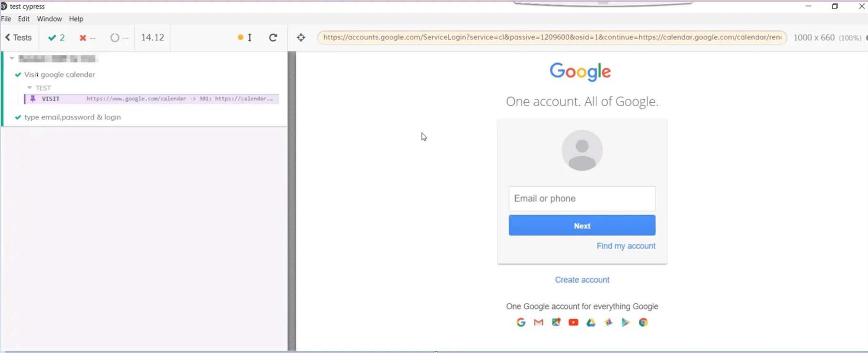Click the Selector Playground crosshair icon
This screenshot has height=353, width=868.
[x=301, y=37]
